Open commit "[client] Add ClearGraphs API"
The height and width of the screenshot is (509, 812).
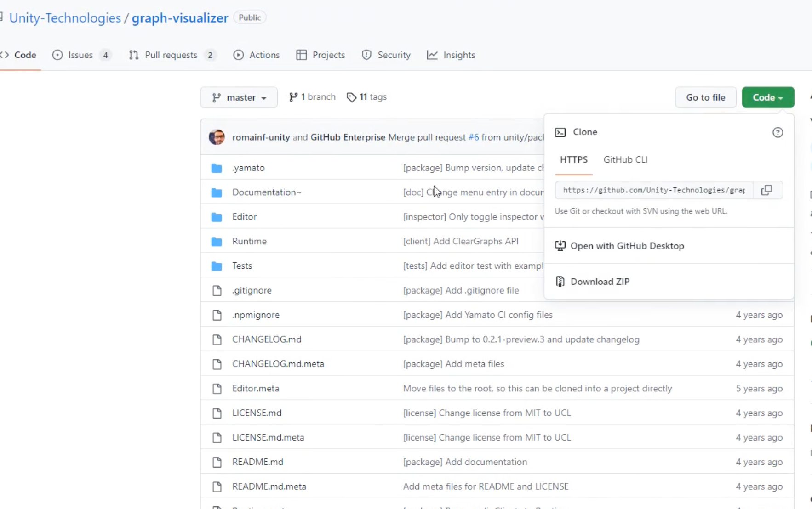pyautogui.click(x=461, y=241)
